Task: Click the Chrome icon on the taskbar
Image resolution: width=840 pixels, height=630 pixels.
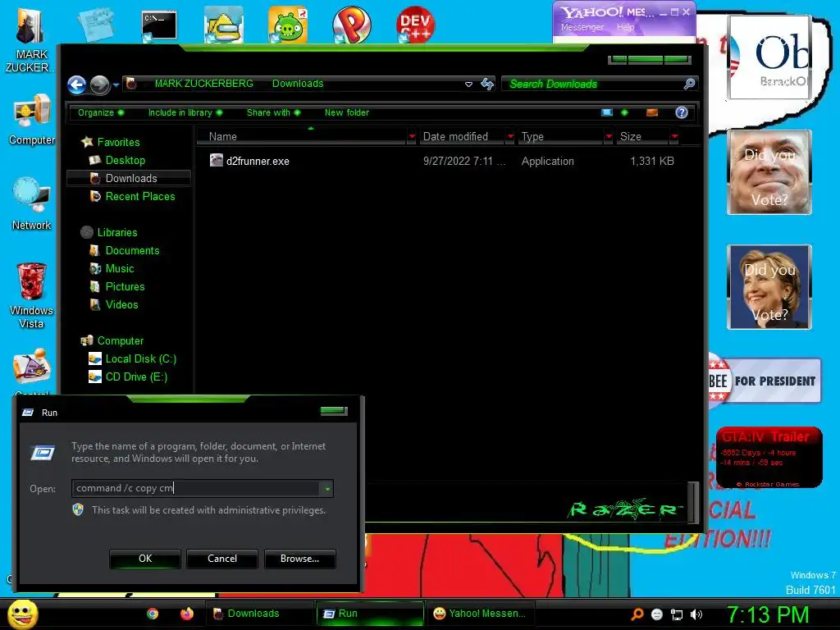Action: coord(153,614)
